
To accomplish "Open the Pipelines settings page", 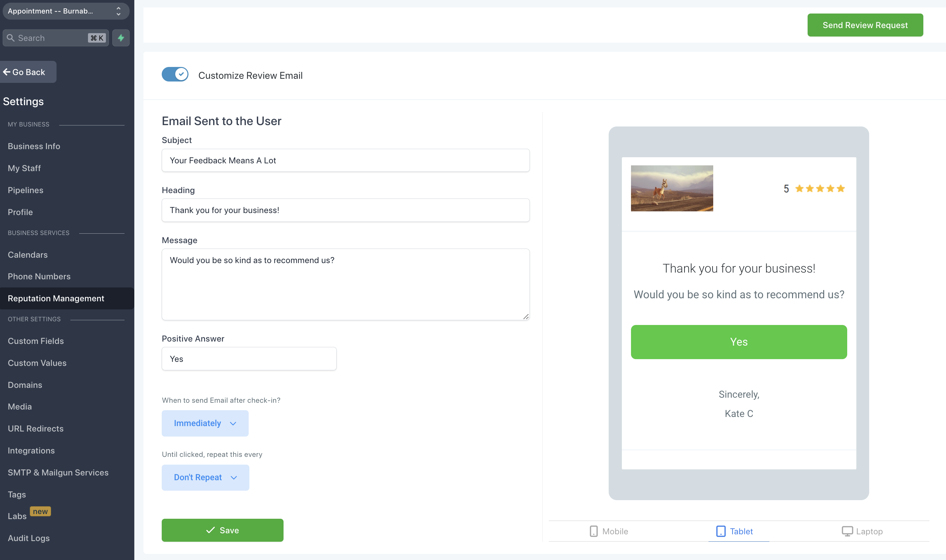I will coord(26,190).
